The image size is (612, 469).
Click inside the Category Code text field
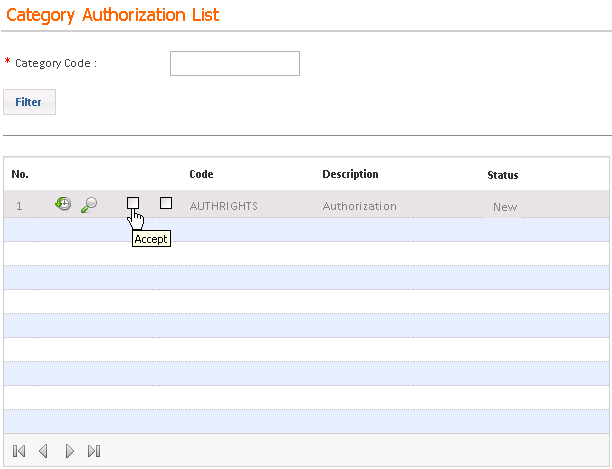pos(235,64)
